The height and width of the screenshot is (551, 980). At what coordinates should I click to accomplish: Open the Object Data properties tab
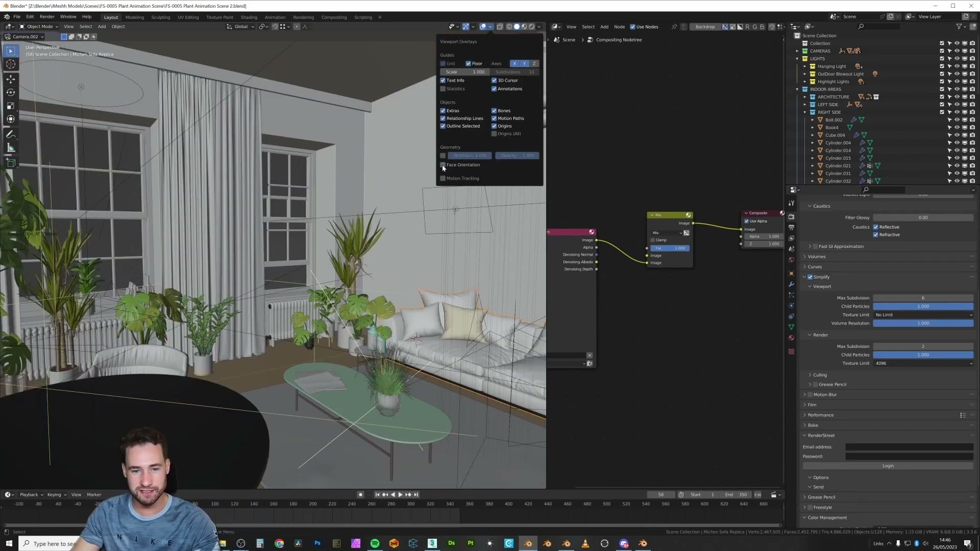(791, 327)
